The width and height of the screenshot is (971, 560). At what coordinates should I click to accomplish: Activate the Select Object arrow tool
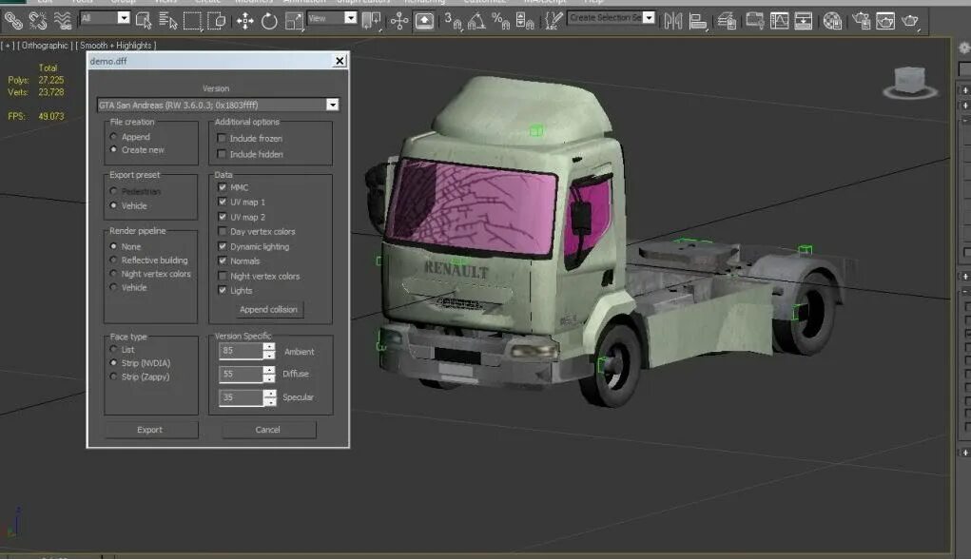[144, 21]
